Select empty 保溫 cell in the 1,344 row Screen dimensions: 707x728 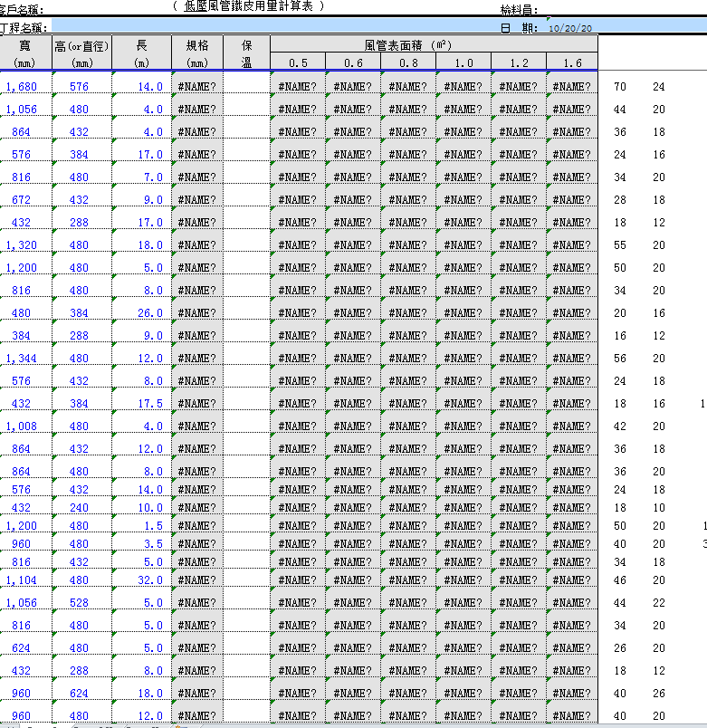coord(246,354)
